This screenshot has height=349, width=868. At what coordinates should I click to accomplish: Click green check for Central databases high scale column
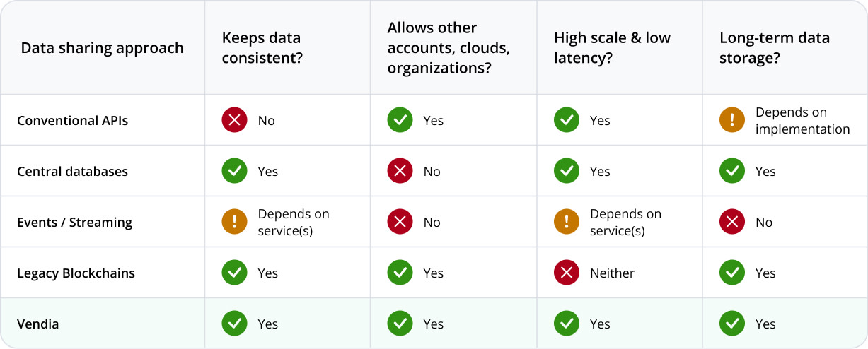pyautogui.click(x=567, y=171)
